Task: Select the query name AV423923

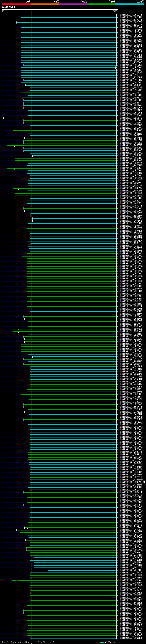Action: pyautogui.click(x=8, y=7)
